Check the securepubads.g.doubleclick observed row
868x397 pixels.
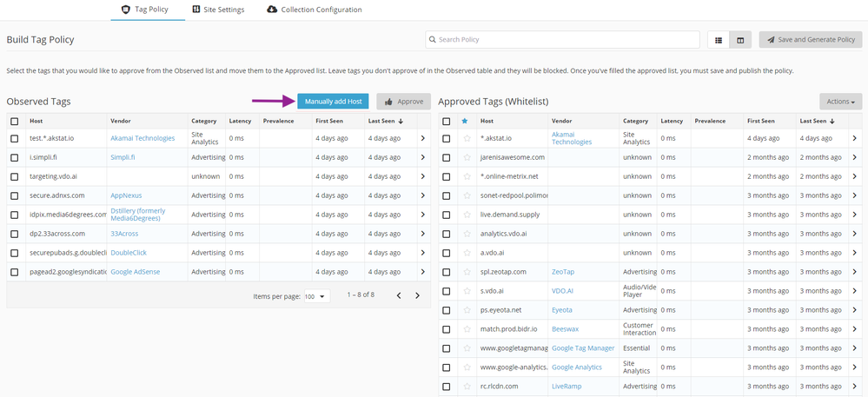(15, 253)
